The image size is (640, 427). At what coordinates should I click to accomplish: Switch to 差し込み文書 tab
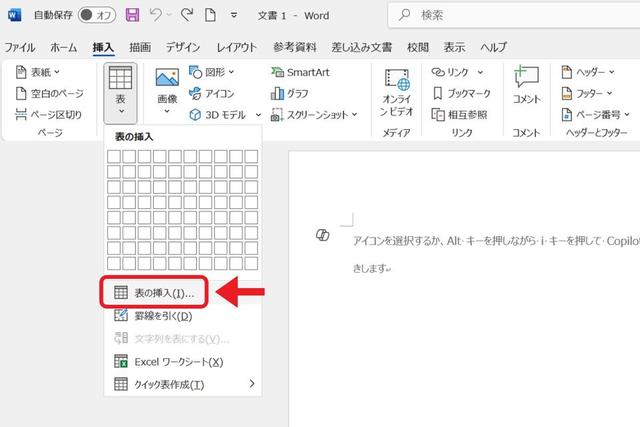(x=362, y=47)
